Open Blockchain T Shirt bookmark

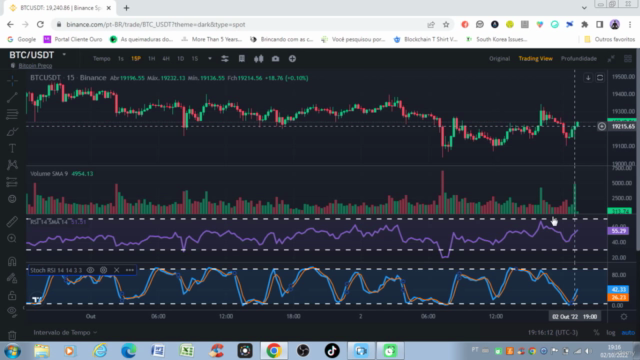(425, 39)
